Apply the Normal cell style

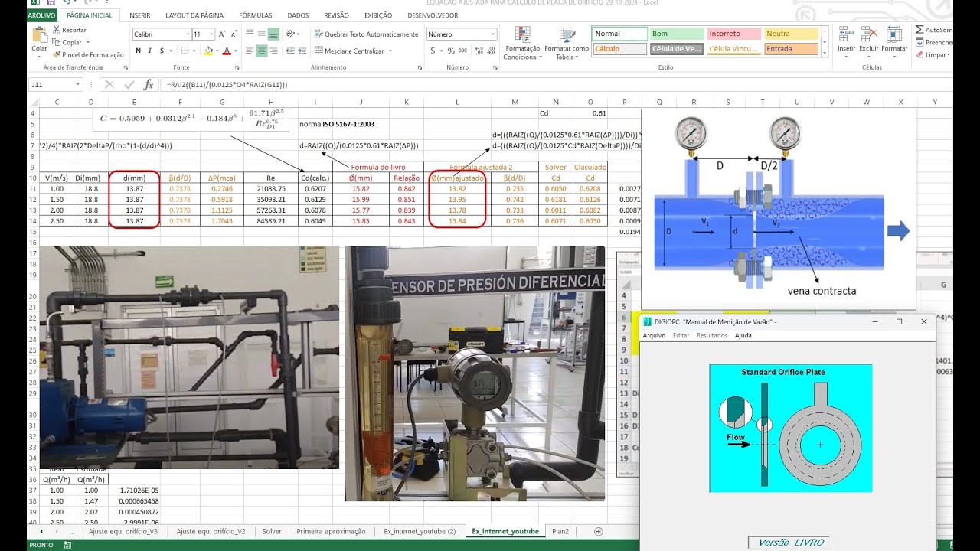pyautogui.click(x=619, y=34)
